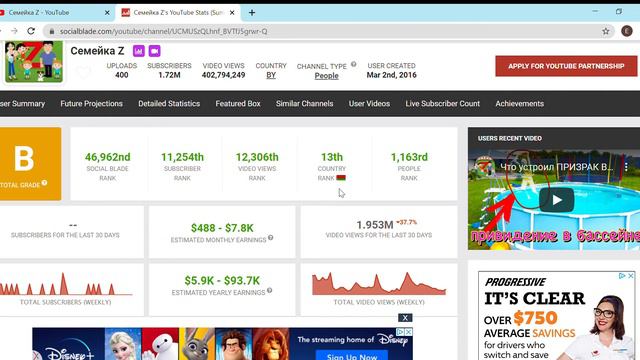Click the site lock icon in address bar

point(52,31)
